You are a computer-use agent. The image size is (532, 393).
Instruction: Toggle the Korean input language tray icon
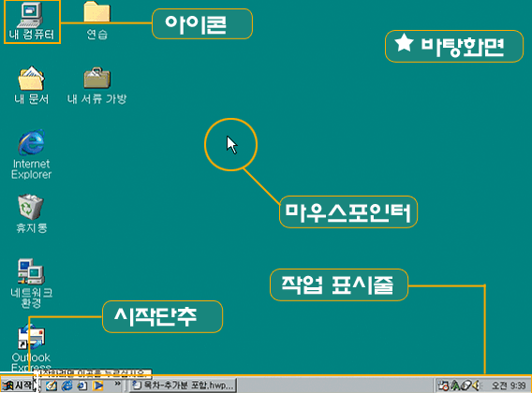pos(455,386)
